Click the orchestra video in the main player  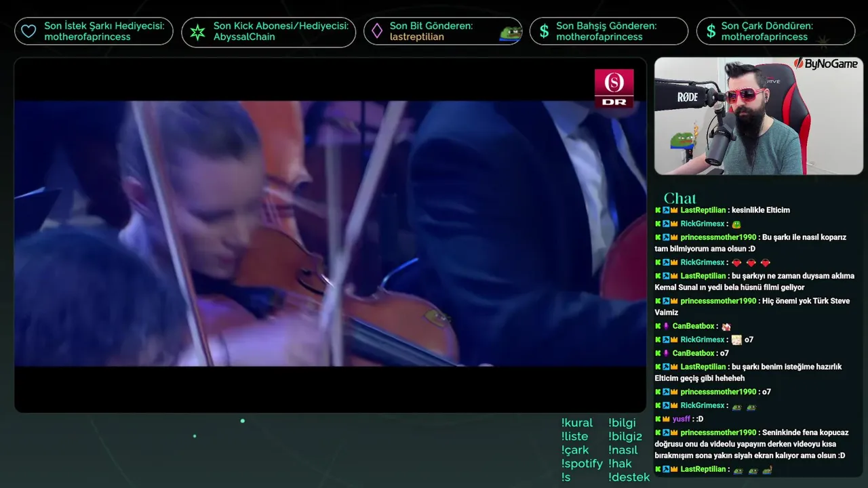click(330, 235)
